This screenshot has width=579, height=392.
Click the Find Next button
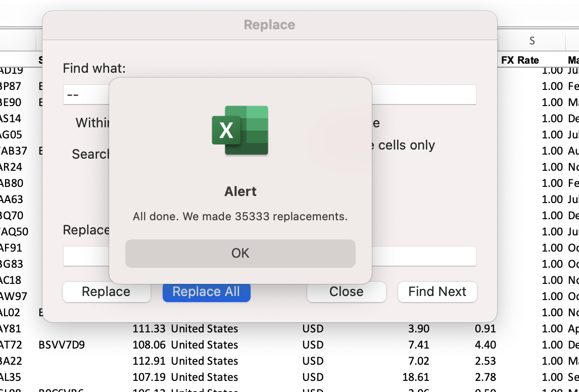(x=437, y=292)
